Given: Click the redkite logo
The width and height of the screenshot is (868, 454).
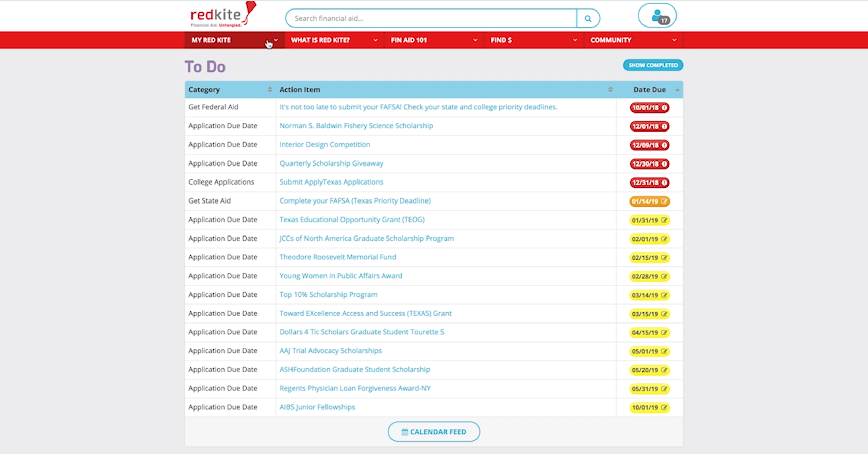Looking at the screenshot, I should [223, 15].
